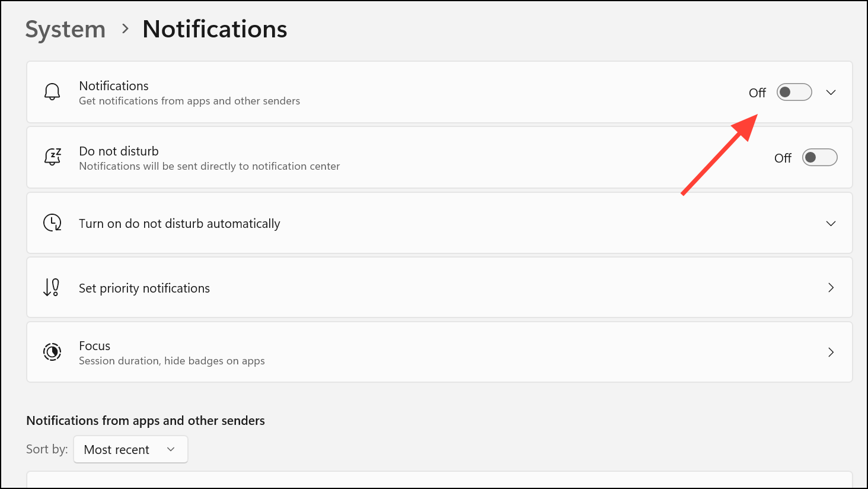Click the breadcrumb separator chevron
Screen dimensions: 868x489
(125, 28)
